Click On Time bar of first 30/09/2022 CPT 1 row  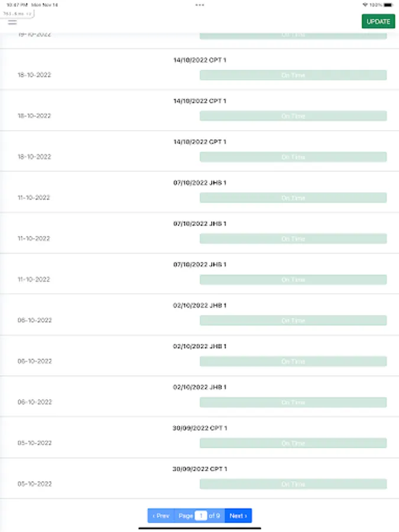click(x=293, y=443)
